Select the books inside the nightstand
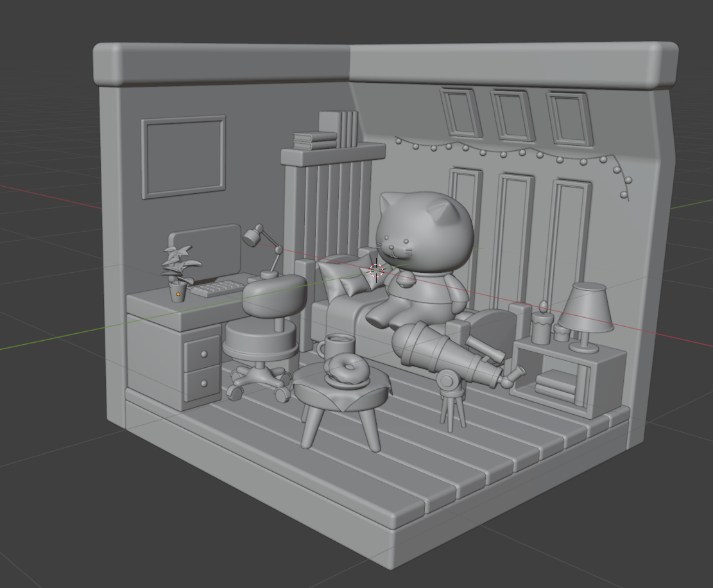 point(557,385)
